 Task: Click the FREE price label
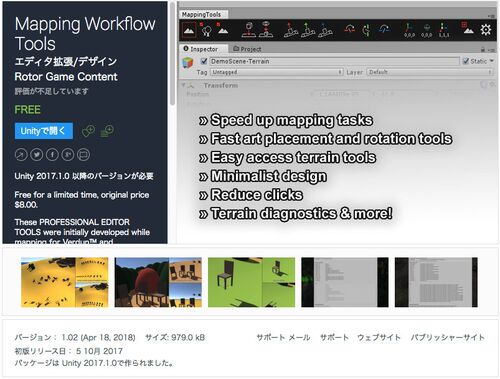click(x=27, y=110)
